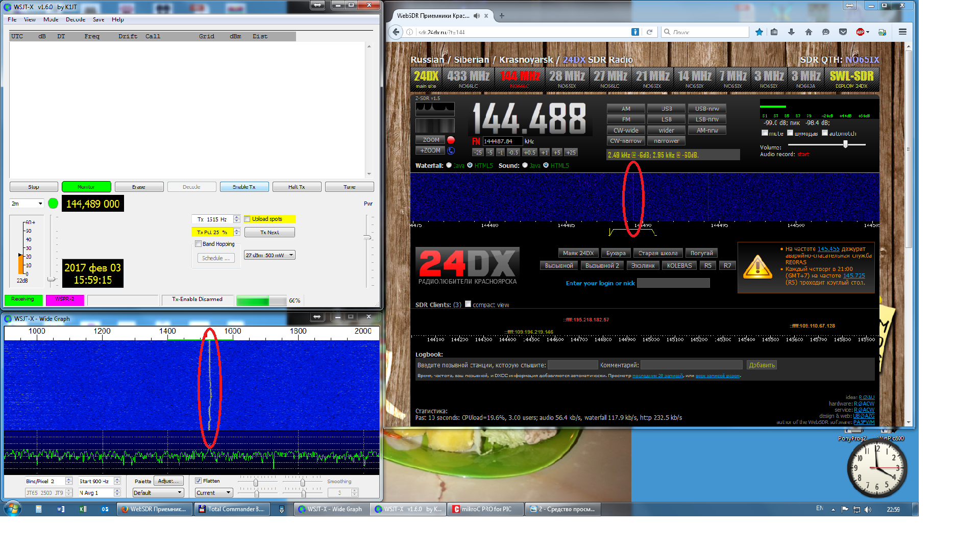Check the Band Hopping option
Screen dimensions: 980x551
[199, 244]
